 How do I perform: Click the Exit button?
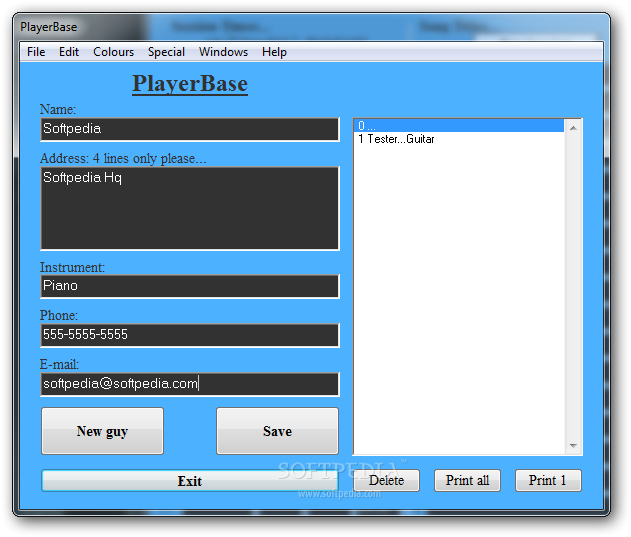(x=190, y=481)
